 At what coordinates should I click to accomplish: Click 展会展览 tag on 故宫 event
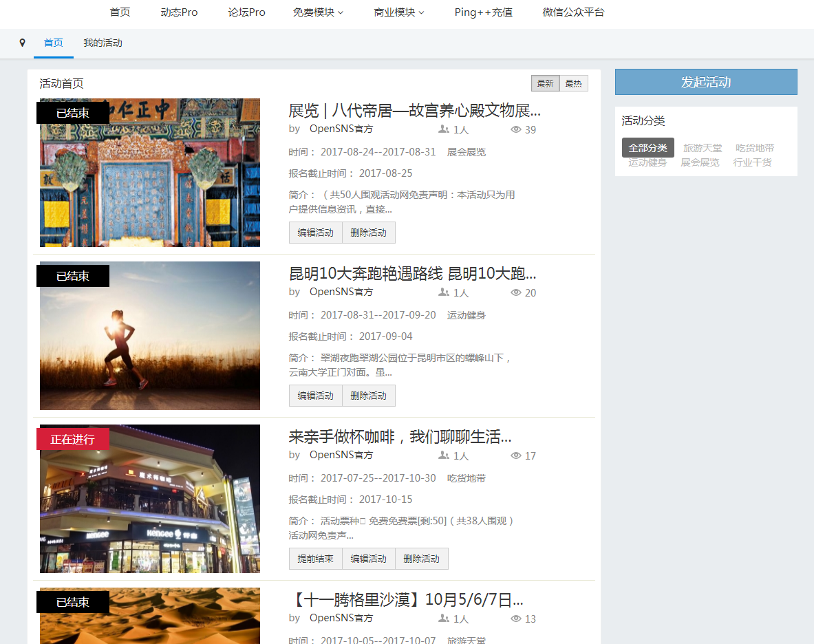(x=467, y=152)
